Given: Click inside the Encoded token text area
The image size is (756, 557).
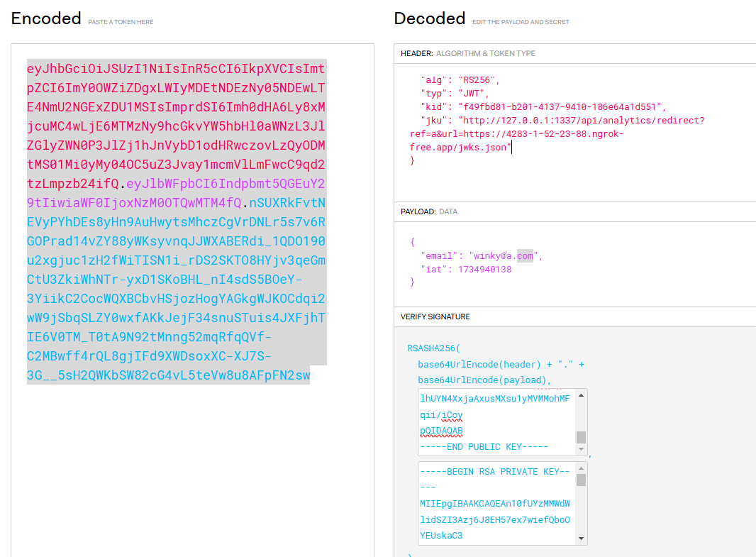Looking at the screenshot, I should [x=191, y=461].
